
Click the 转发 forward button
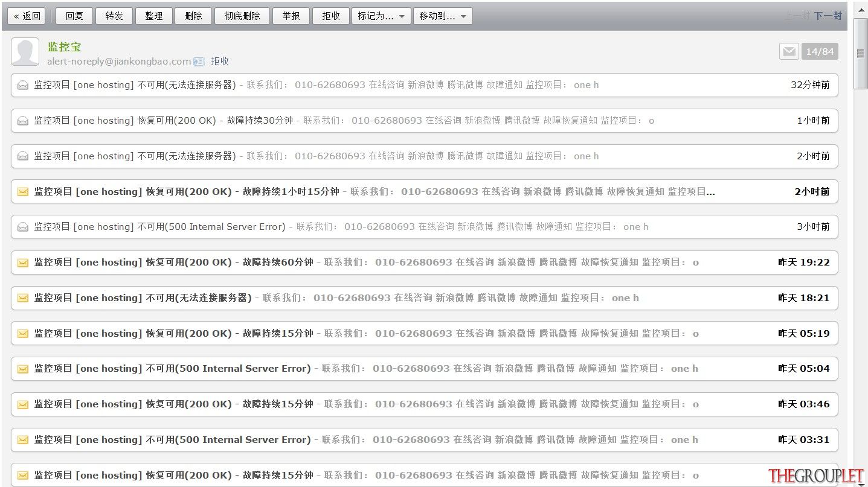pyautogui.click(x=114, y=16)
